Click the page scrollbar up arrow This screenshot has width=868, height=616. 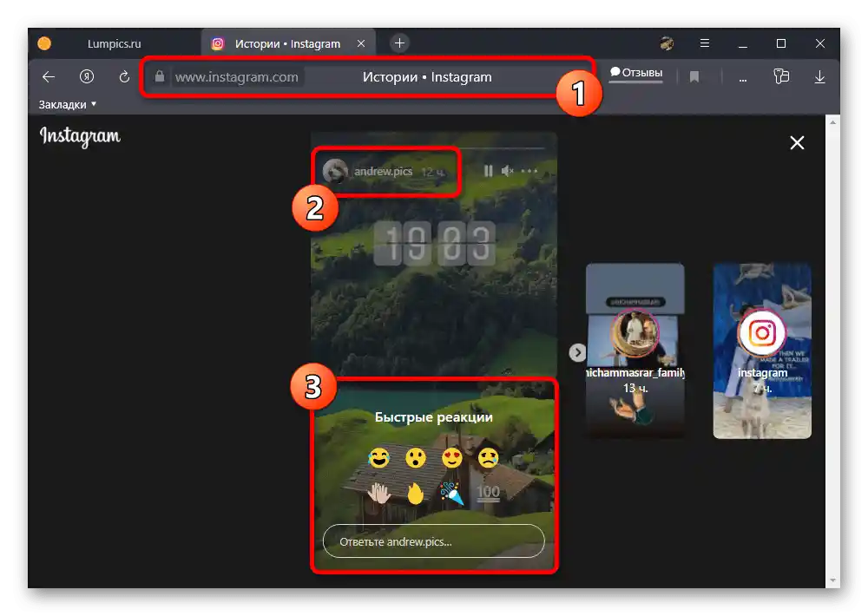832,122
